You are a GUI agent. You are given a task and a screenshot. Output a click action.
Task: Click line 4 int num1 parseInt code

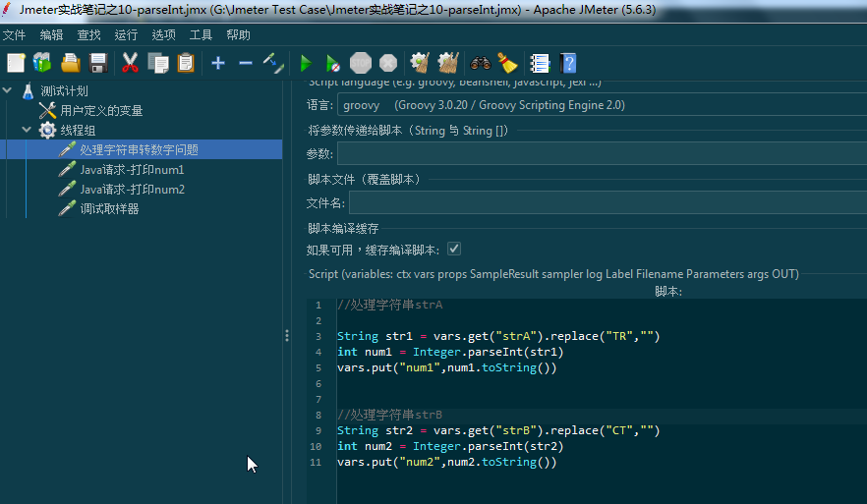tap(450, 352)
